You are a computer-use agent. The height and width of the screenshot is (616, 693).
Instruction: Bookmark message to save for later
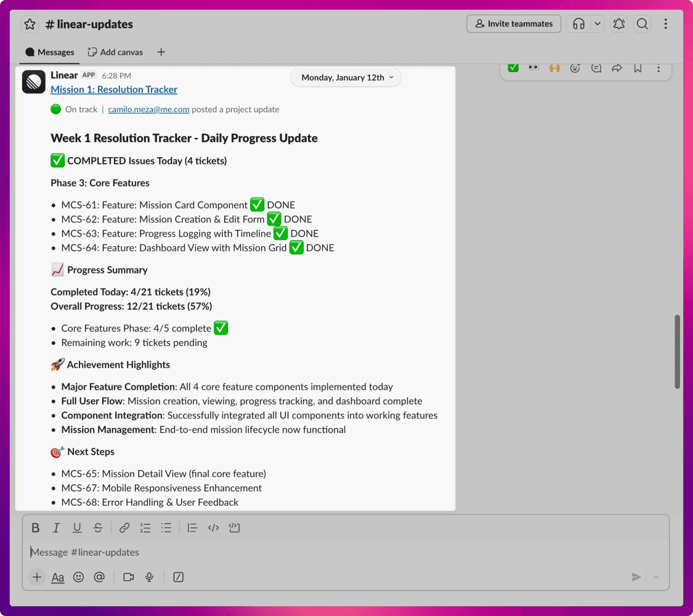coord(638,68)
